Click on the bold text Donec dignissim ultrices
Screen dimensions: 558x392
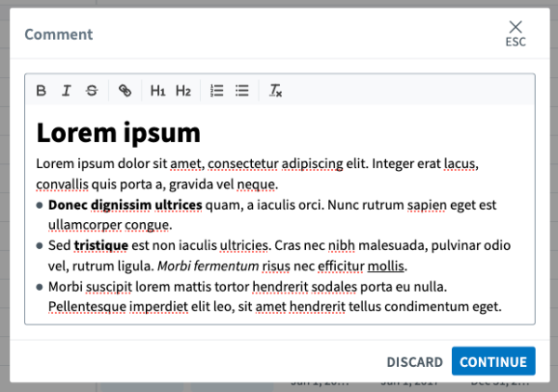click(126, 205)
